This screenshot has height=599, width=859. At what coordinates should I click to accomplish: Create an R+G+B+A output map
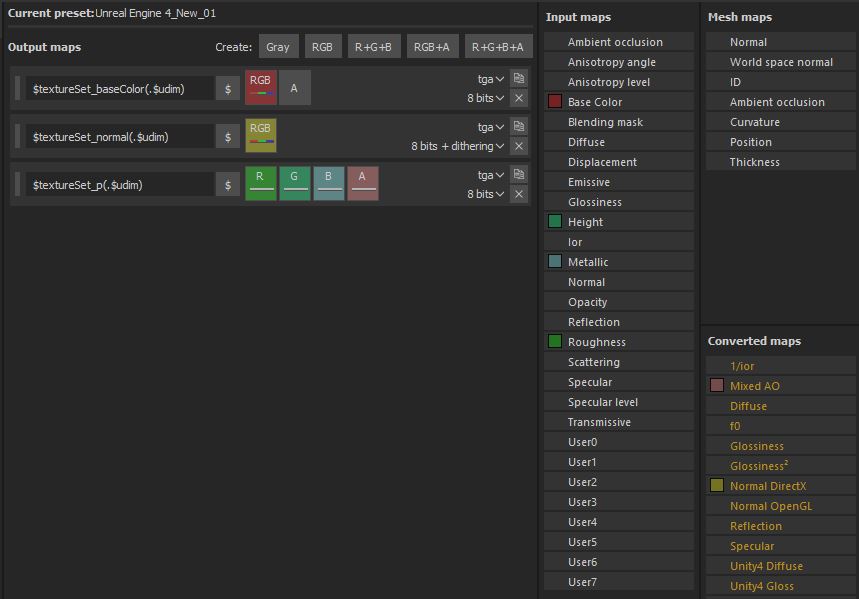click(x=498, y=47)
